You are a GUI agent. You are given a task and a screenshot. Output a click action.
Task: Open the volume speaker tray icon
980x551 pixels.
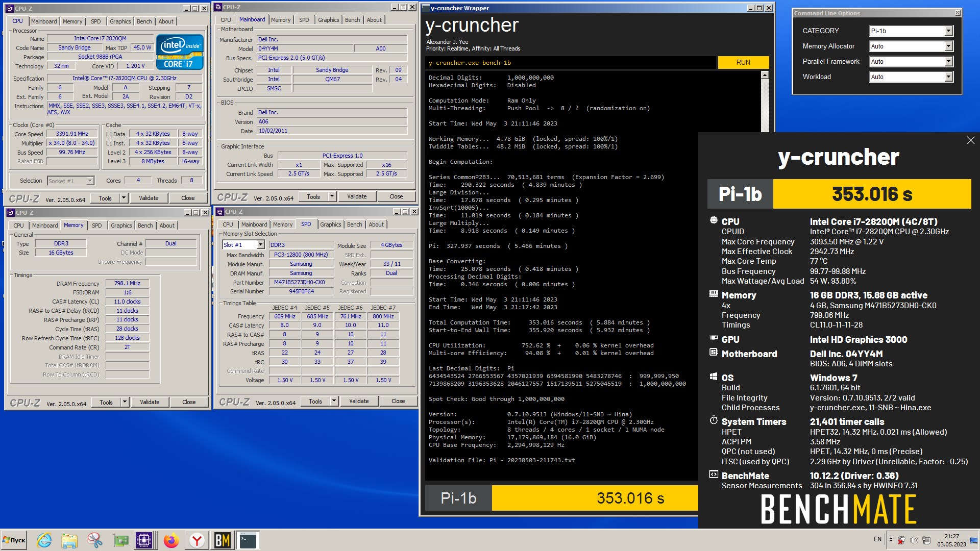(914, 540)
